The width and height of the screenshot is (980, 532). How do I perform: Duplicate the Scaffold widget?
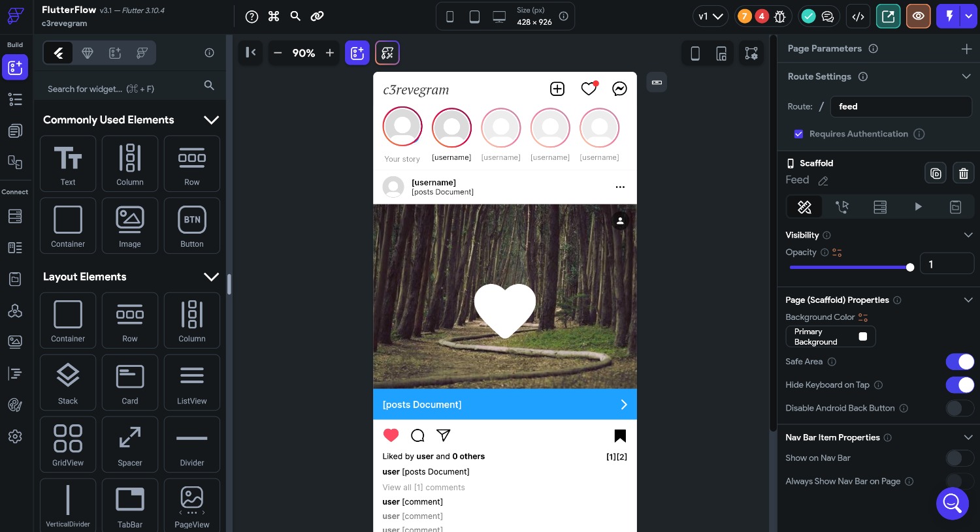coord(936,173)
